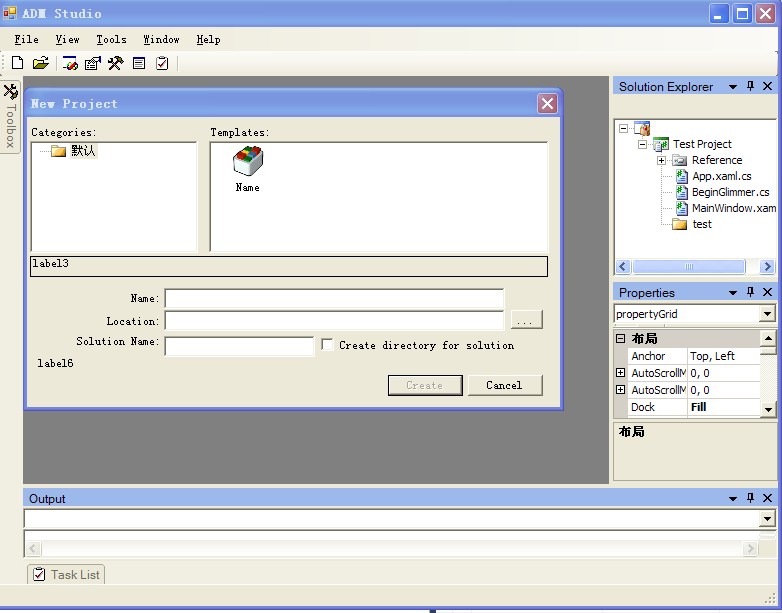This screenshot has width=782, height=613.
Task: Click the properties window toolbar icon
Action: [x=93, y=63]
